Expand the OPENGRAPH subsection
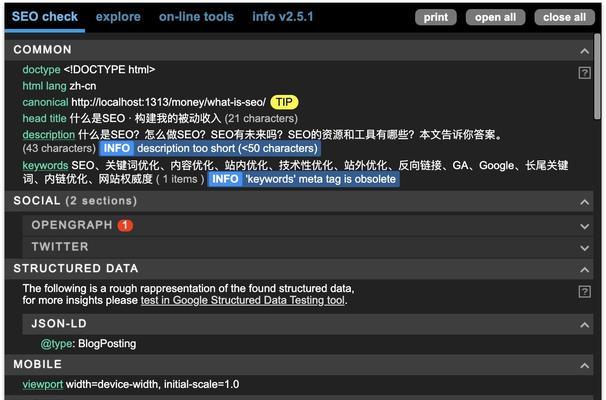 (x=584, y=225)
